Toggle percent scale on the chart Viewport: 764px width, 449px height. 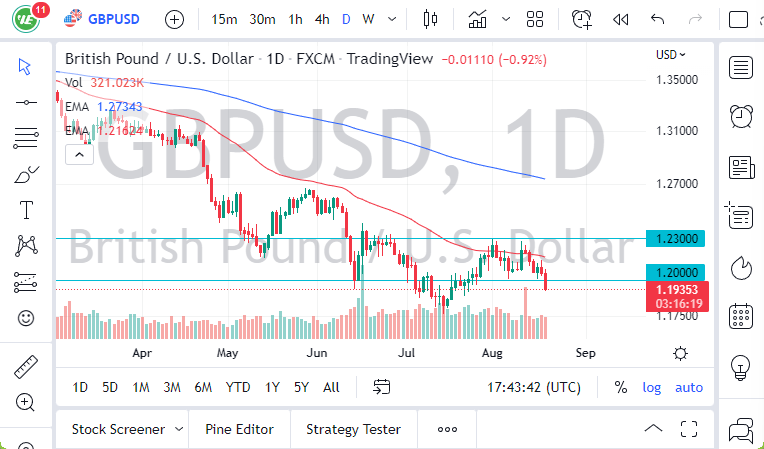(x=621, y=387)
